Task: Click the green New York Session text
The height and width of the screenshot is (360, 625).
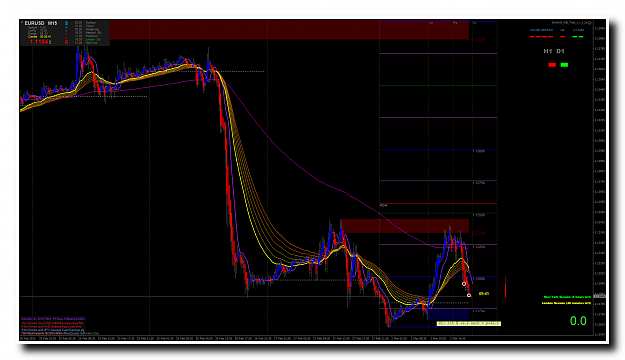Action: (x=567, y=297)
